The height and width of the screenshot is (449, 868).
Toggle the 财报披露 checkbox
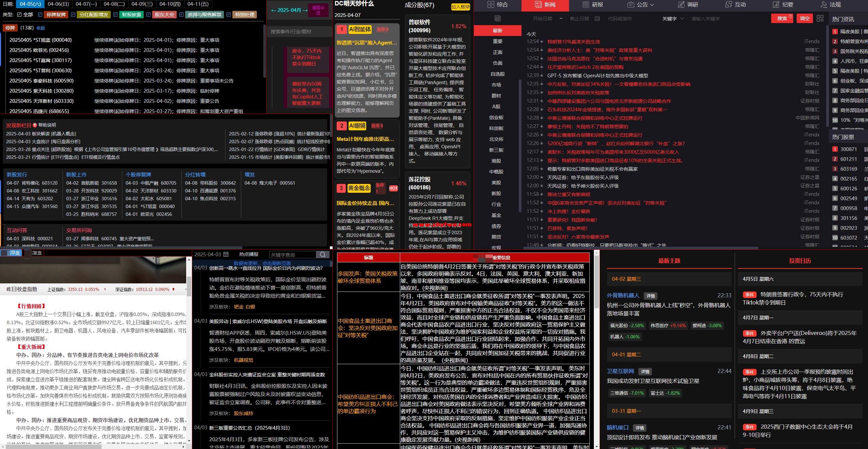pyautogui.click(x=115, y=15)
